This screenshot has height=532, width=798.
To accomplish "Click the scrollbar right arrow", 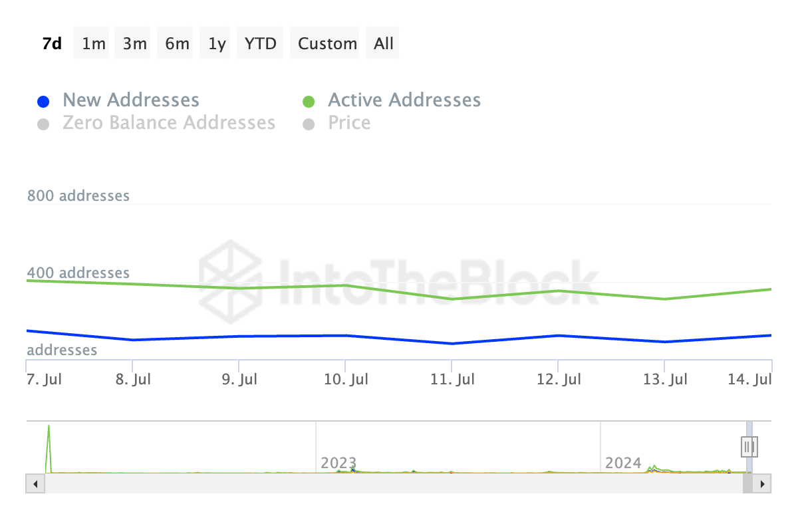I will click(x=763, y=483).
